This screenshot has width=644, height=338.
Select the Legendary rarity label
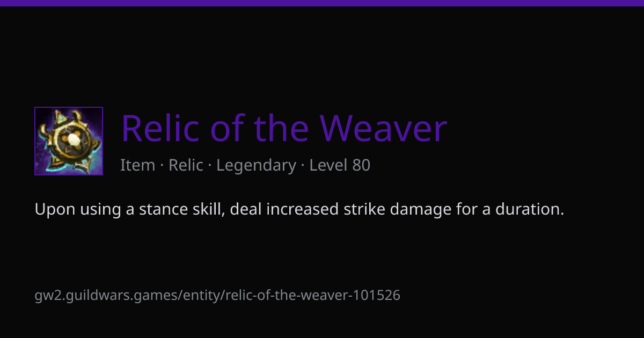coord(257,165)
